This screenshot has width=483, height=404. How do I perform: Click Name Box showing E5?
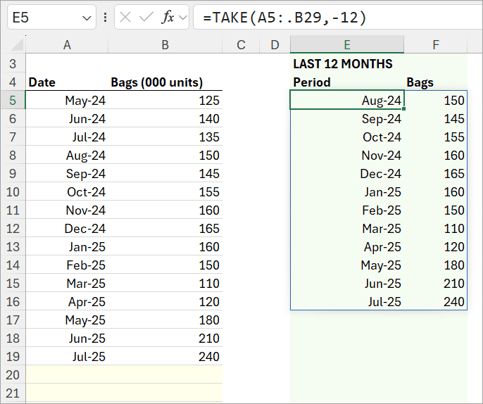click(51, 17)
